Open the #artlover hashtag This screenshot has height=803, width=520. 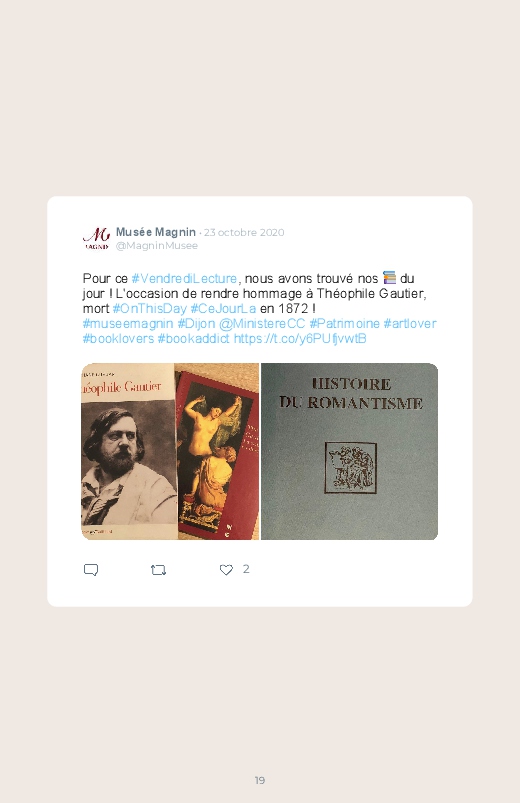click(x=410, y=324)
